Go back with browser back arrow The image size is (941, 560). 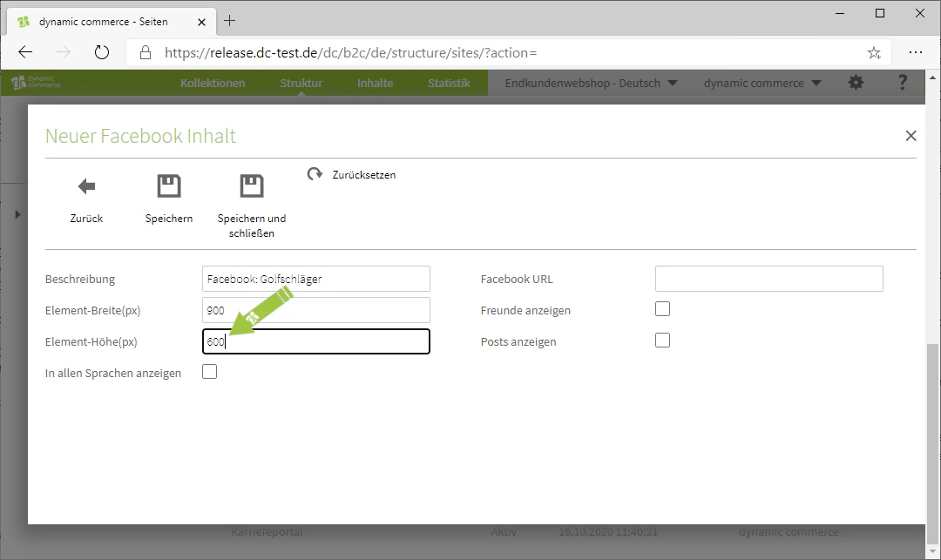point(25,53)
